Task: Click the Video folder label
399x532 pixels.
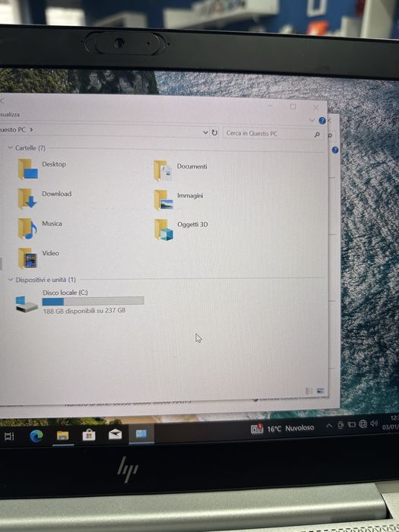Action: (x=51, y=253)
